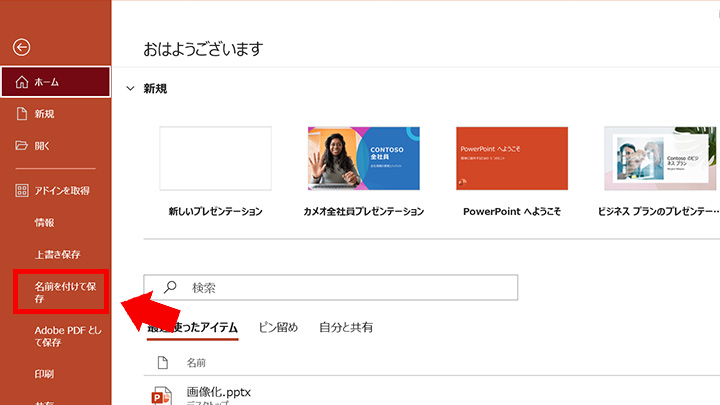This screenshot has width=720, height=405.
Task: Click the PowerPoint へようこそ label
Action: (512, 212)
